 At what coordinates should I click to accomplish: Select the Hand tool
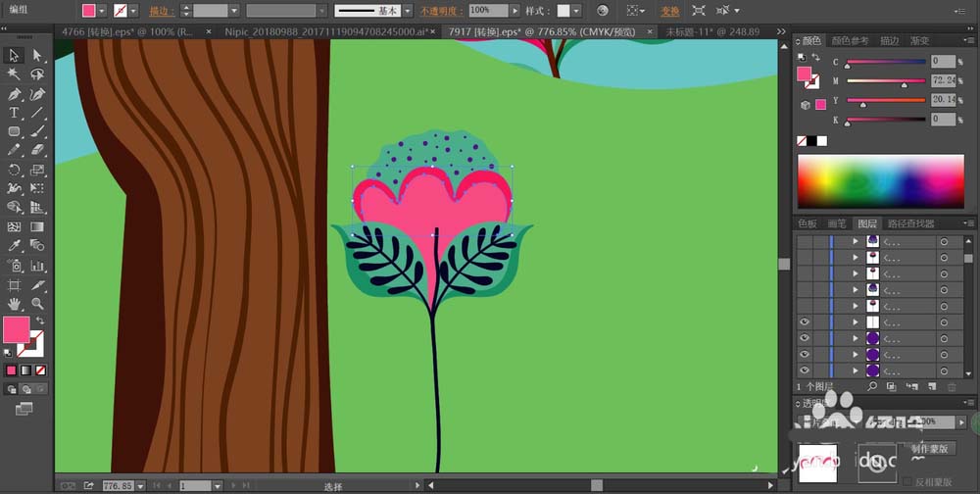(x=14, y=304)
